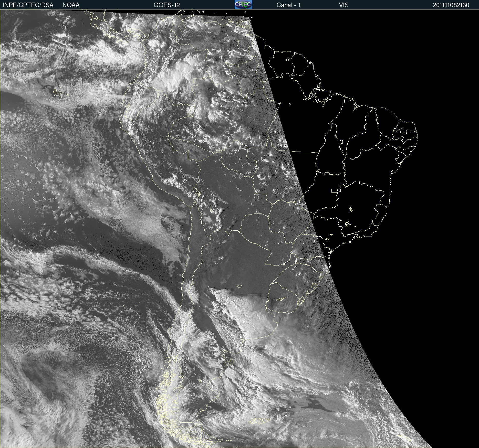Image resolution: width=479 pixels, height=448 pixels.
Task: Select the VIS label in the header
Action: pyautogui.click(x=344, y=5)
